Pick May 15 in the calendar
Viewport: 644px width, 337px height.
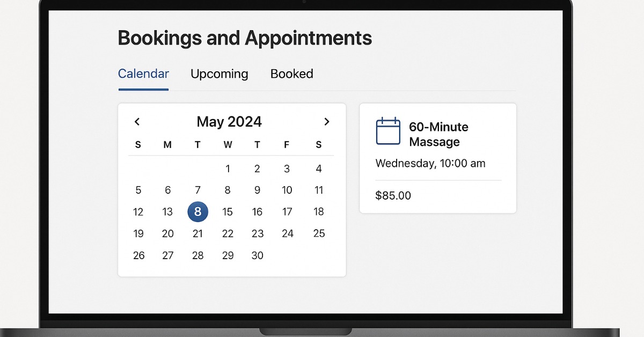(x=228, y=212)
